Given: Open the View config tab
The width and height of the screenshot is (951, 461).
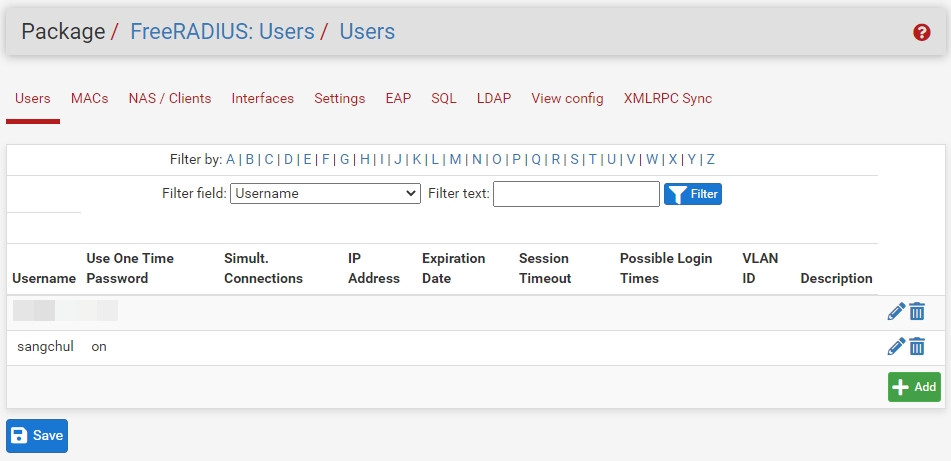Looking at the screenshot, I should [x=567, y=98].
